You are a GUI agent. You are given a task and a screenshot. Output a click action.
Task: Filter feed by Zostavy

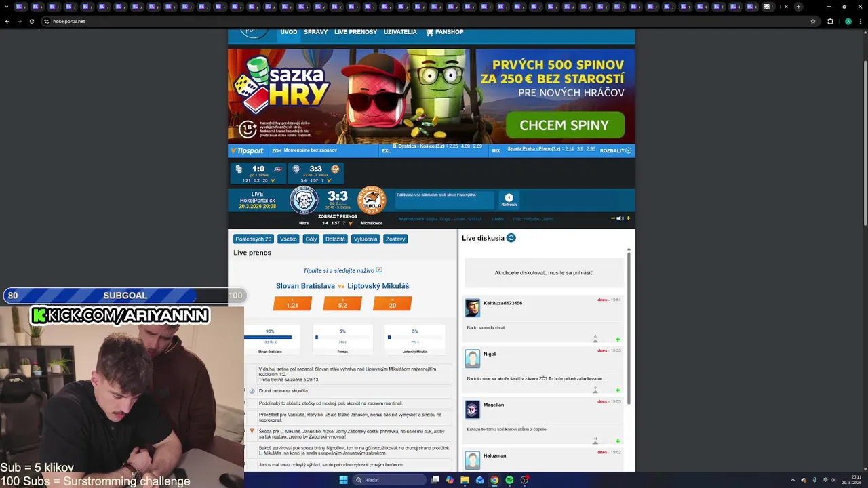pos(395,239)
